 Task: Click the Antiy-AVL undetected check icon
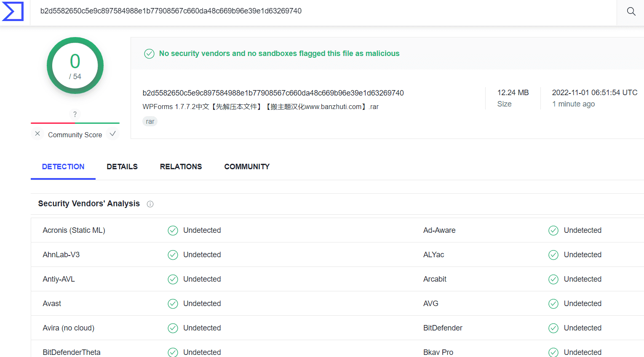pos(173,280)
